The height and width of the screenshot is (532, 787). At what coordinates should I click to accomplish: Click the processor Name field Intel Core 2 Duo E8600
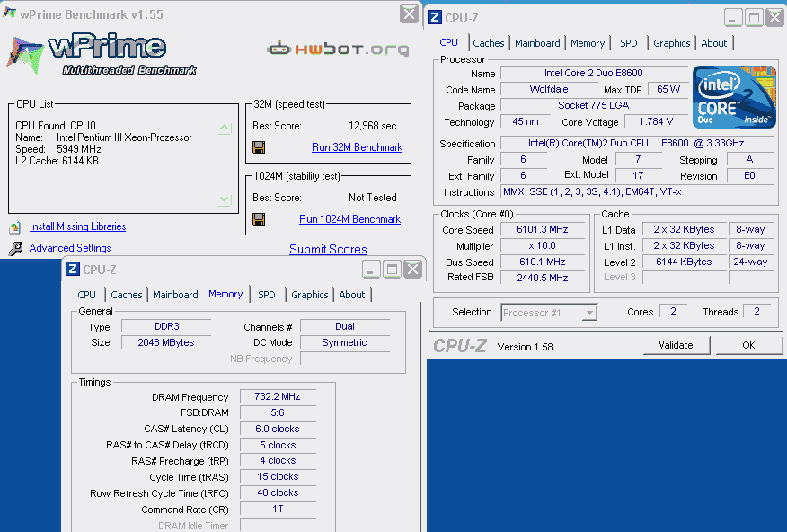tap(594, 74)
